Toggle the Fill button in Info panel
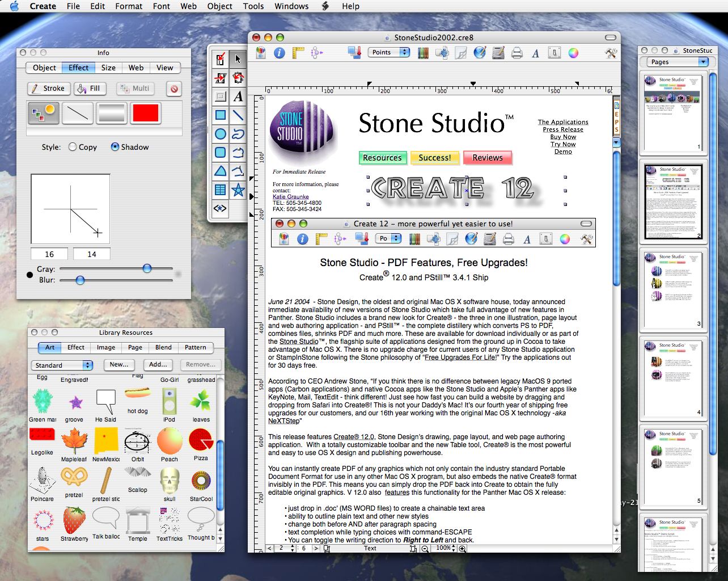The image size is (728, 581). coord(90,88)
